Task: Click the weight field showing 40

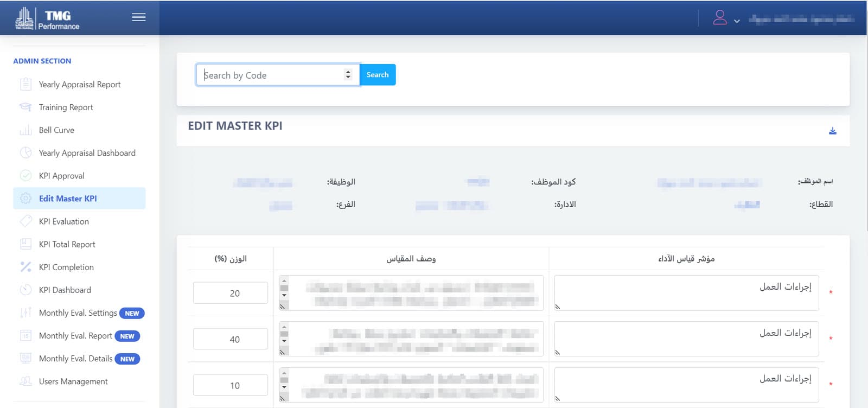Action: pos(231,339)
